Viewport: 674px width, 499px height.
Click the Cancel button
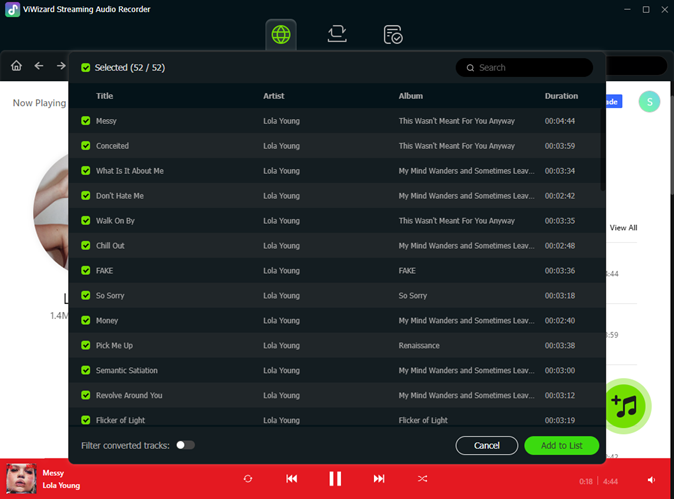[487, 446]
